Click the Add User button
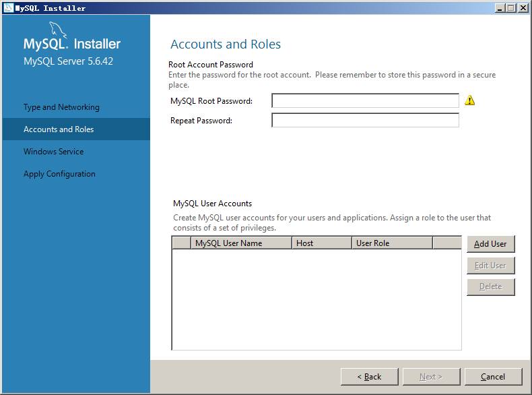532x395 pixels. (x=491, y=244)
